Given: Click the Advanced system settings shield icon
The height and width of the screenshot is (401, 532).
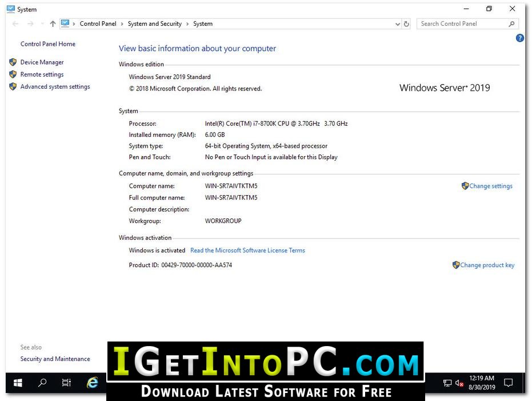Looking at the screenshot, I should pyautogui.click(x=13, y=86).
